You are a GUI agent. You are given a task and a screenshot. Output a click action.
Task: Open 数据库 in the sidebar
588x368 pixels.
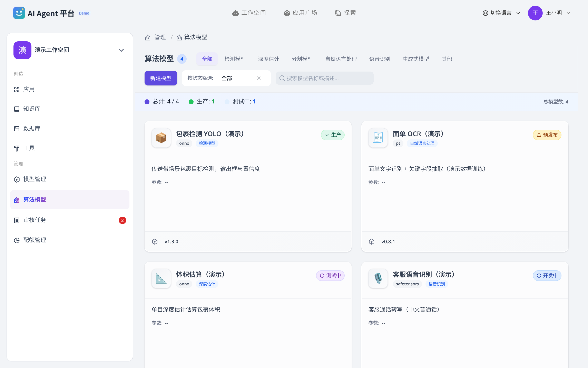[70, 129]
